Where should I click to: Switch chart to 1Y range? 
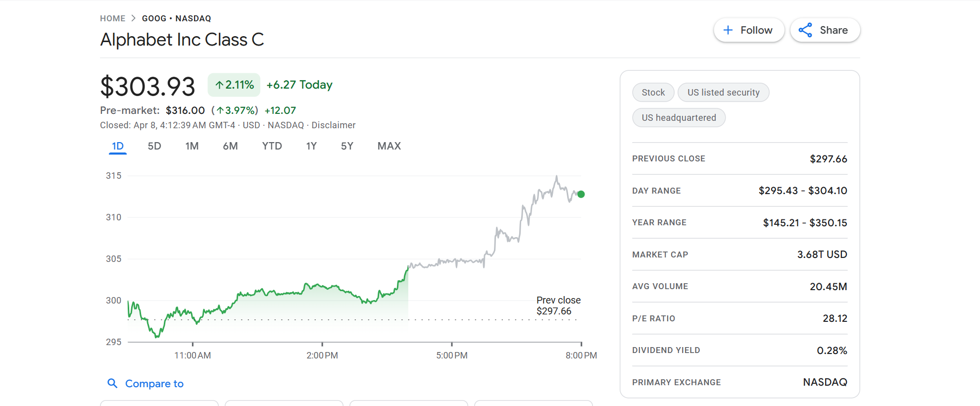pos(311,146)
